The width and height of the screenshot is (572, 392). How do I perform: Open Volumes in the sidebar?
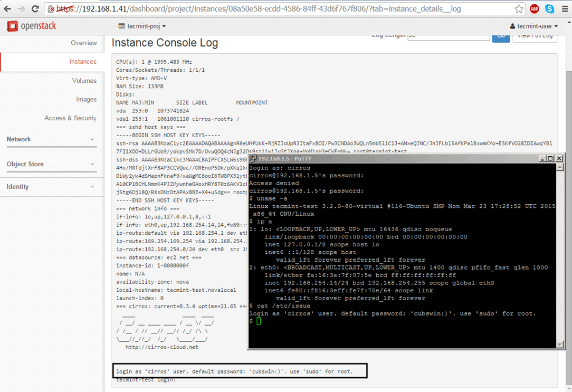coord(84,81)
